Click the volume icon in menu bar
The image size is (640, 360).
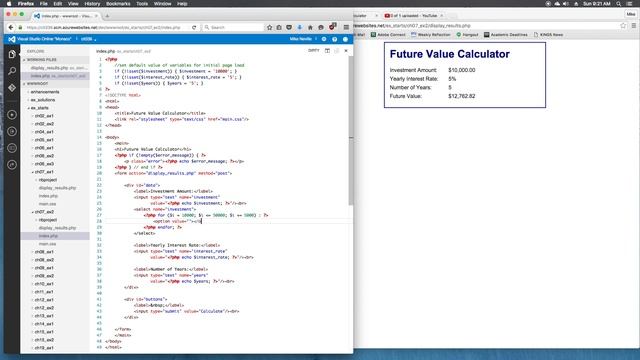click(566, 4)
